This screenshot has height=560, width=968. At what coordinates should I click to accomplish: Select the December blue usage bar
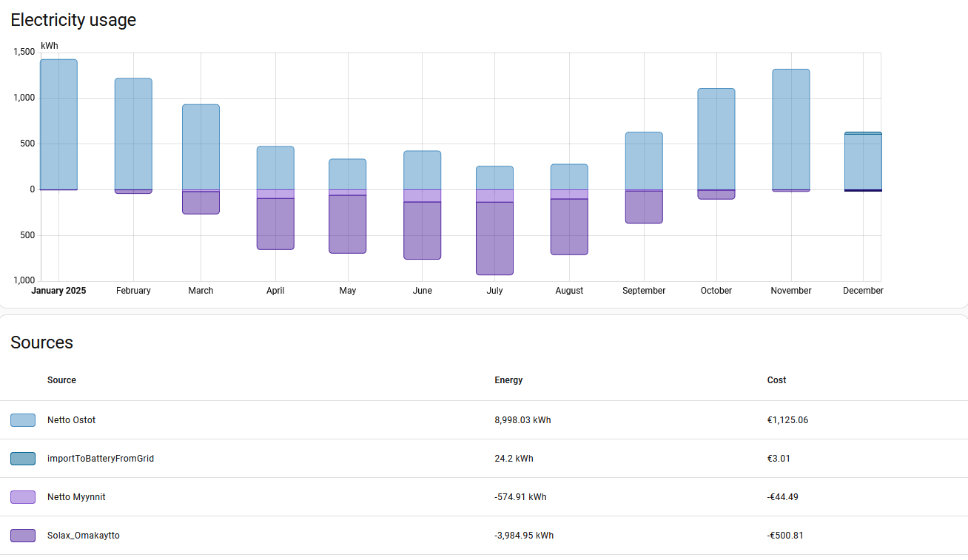pos(863,162)
